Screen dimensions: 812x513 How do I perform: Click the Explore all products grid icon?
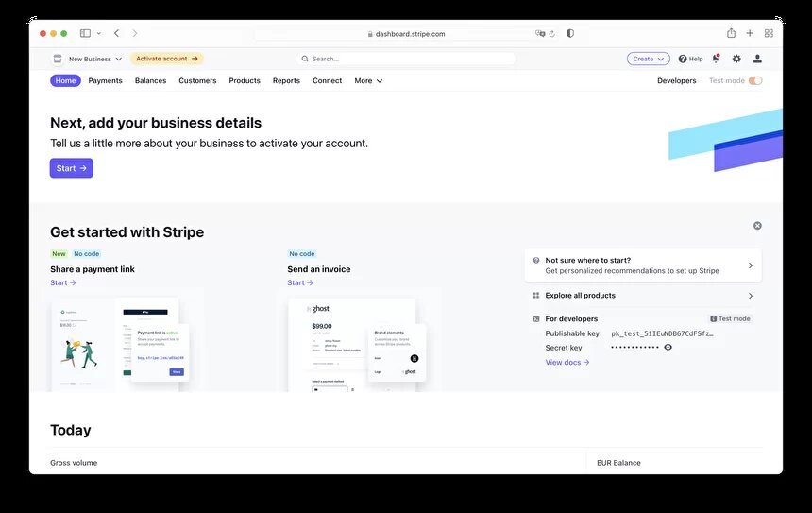tap(536, 296)
